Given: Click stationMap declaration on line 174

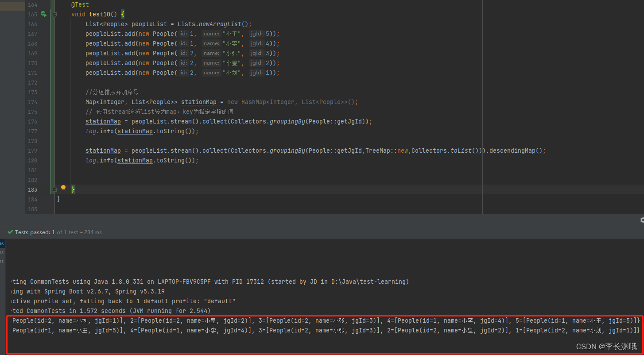Looking at the screenshot, I should pos(199,102).
